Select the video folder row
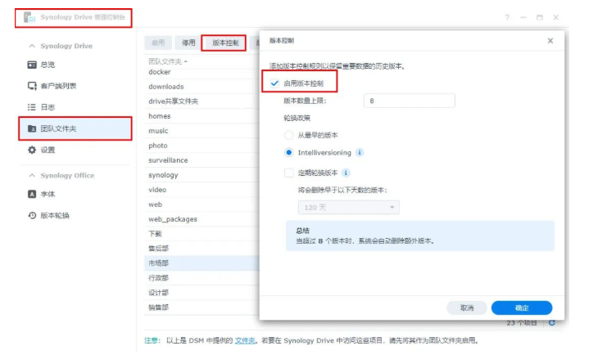593x364 pixels. [x=201, y=190]
